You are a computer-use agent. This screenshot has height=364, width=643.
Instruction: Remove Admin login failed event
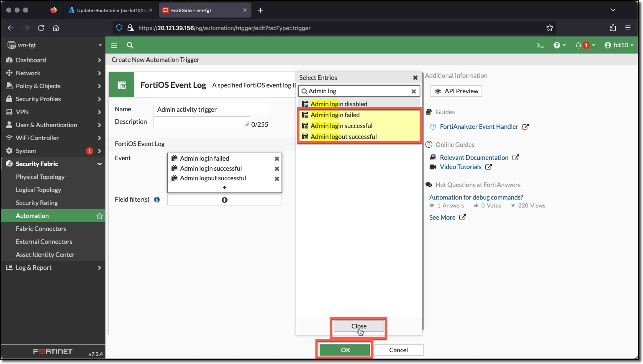tap(277, 159)
